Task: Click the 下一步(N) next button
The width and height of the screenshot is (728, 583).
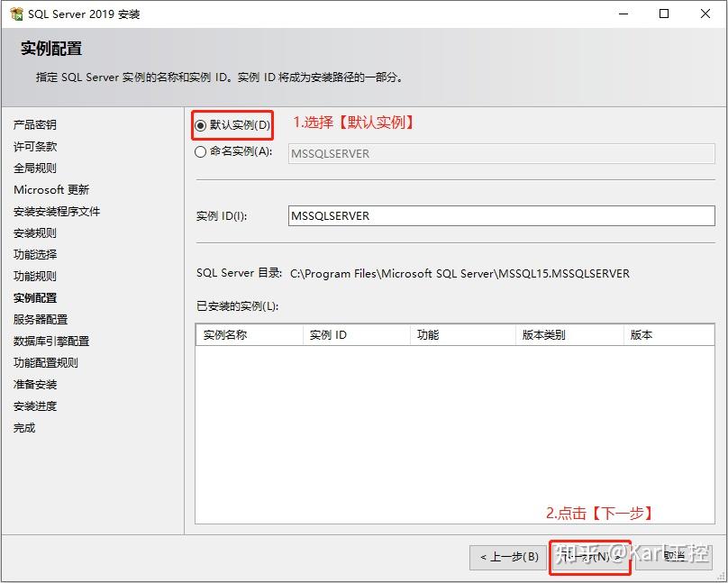Action: click(589, 557)
